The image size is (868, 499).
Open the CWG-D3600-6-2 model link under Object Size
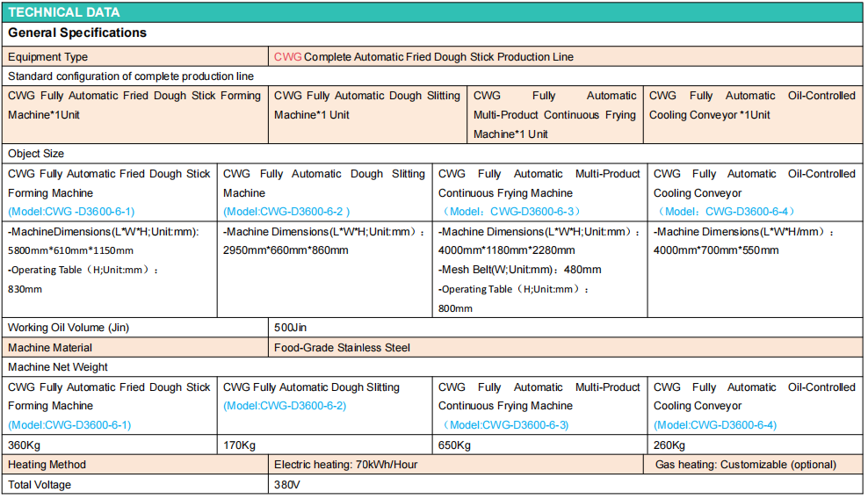click(286, 212)
